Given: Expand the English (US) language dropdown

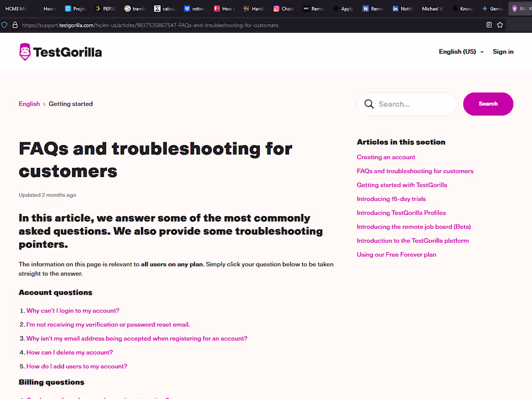Looking at the screenshot, I should (x=461, y=52).
